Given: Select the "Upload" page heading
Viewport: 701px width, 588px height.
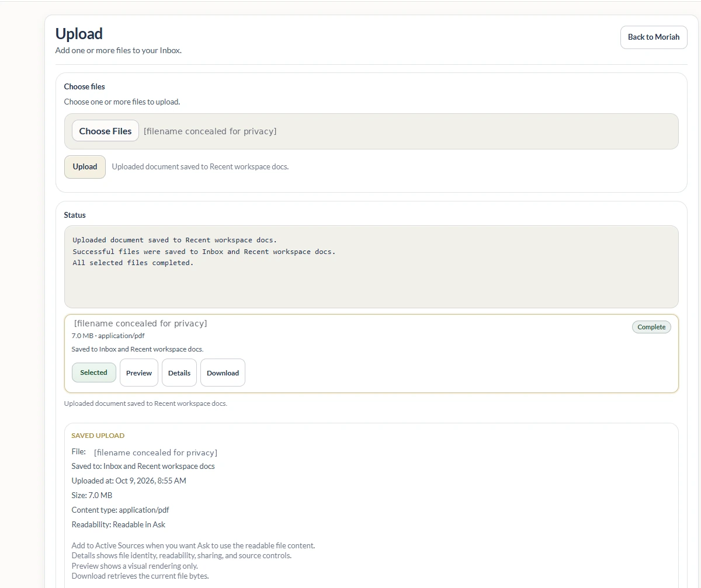Looking at the screenshot, I should tap(79, 34).
